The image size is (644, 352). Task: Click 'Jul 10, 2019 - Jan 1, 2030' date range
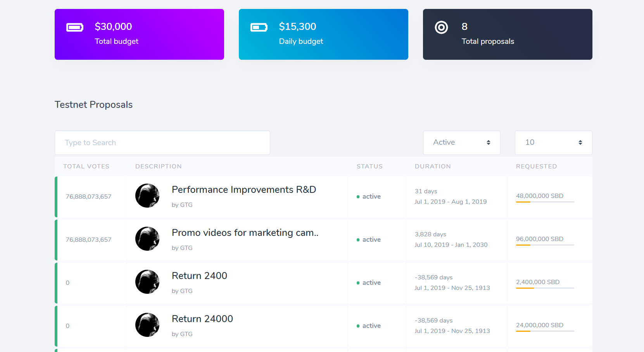[x=451, y=244]
